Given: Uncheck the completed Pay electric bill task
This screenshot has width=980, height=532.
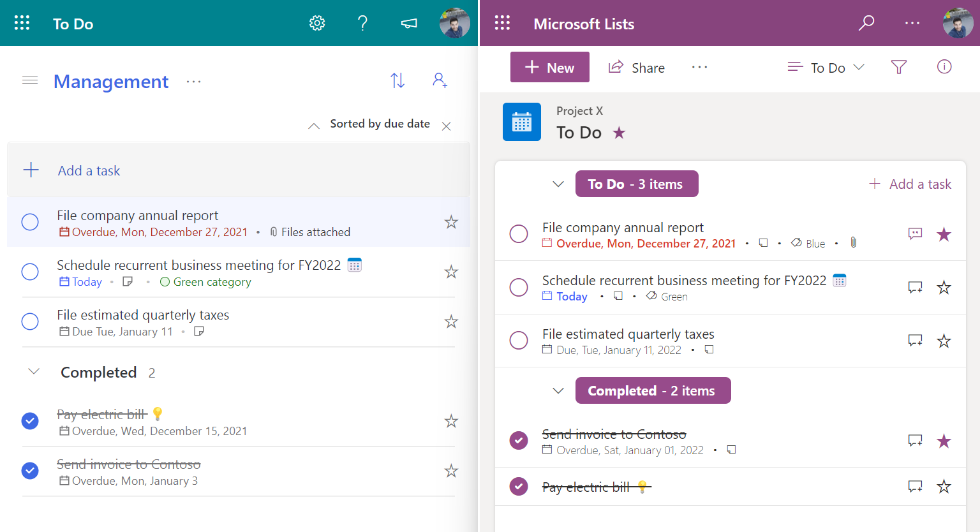Looking at the screenshot, I should click(30, 421).
